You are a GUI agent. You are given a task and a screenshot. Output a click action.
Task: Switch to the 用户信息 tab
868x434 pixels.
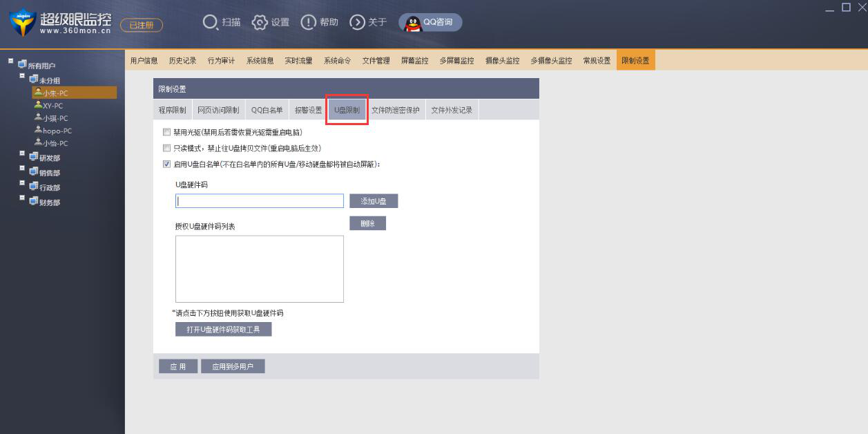pos(144,61)
